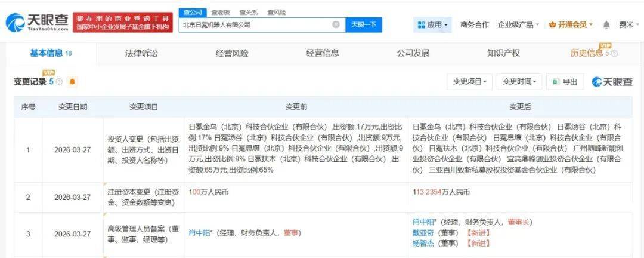Switch to the 历史信息 tab
The width and height of the screenshot is (644, 258).
(x=587, y=53)
